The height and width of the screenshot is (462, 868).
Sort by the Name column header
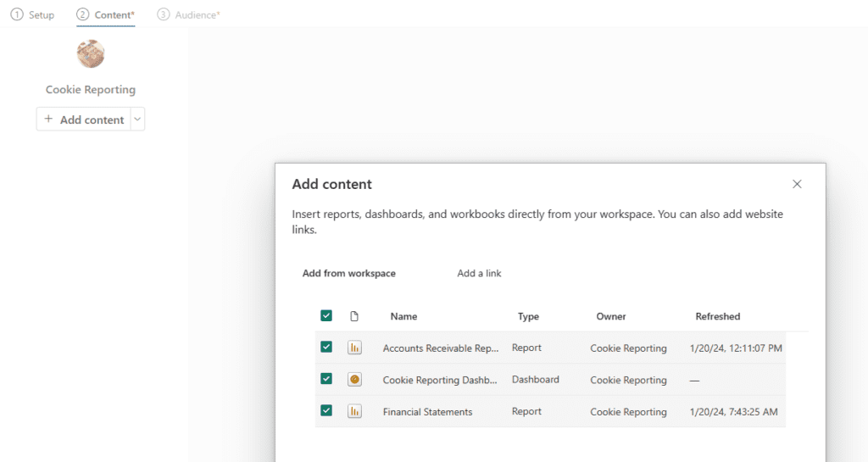point(403,316)
